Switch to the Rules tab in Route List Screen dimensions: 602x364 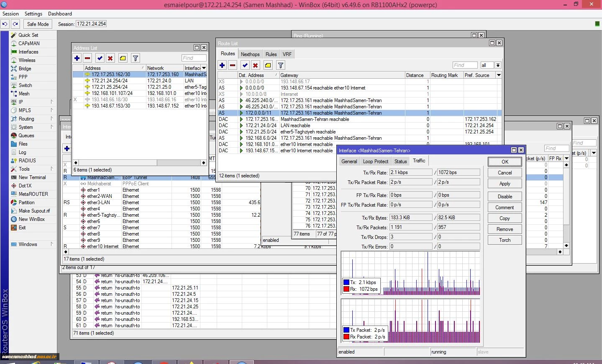[271, 54]
